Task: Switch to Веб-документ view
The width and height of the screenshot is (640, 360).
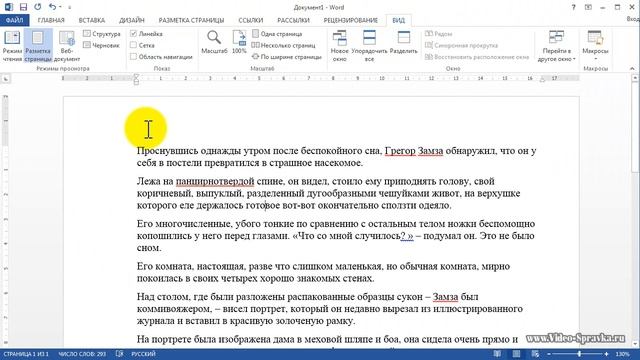Action: 67,46
